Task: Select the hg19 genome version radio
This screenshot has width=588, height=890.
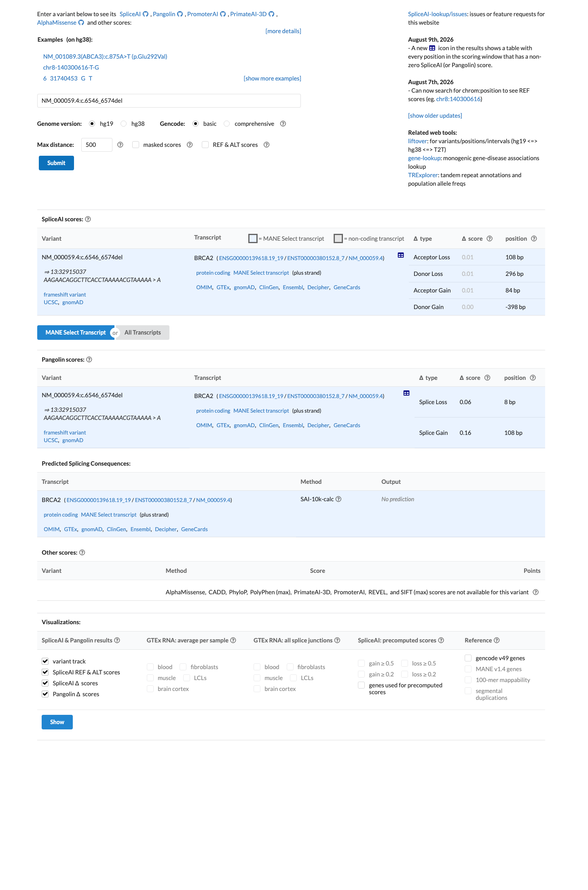Action: [92, 124]
